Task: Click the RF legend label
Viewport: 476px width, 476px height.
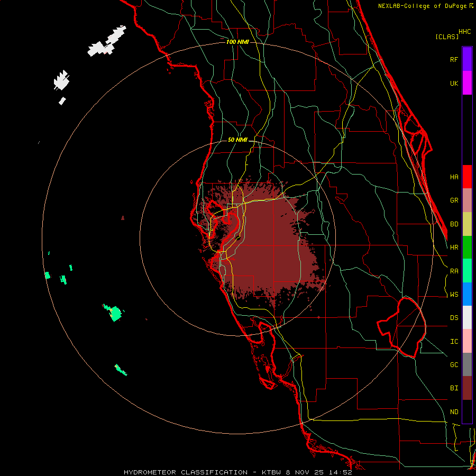Action: coord(454,59)
